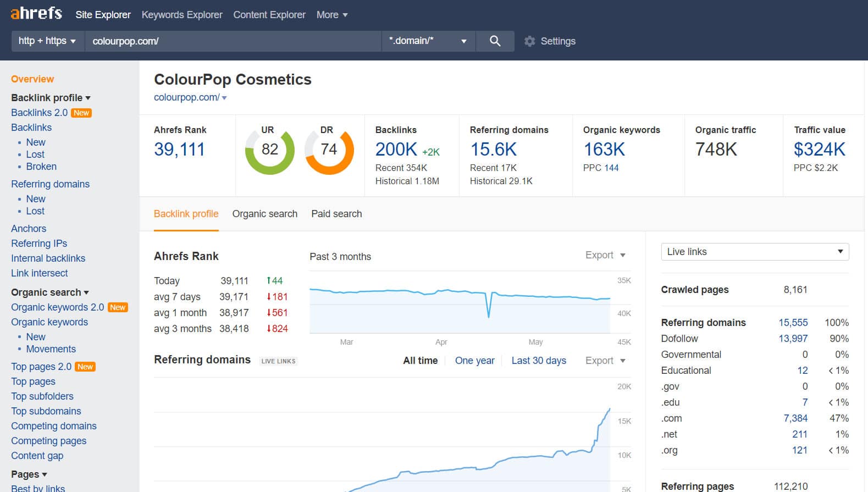
Task: Click the URL search input field
Action: tap(233, 41)
